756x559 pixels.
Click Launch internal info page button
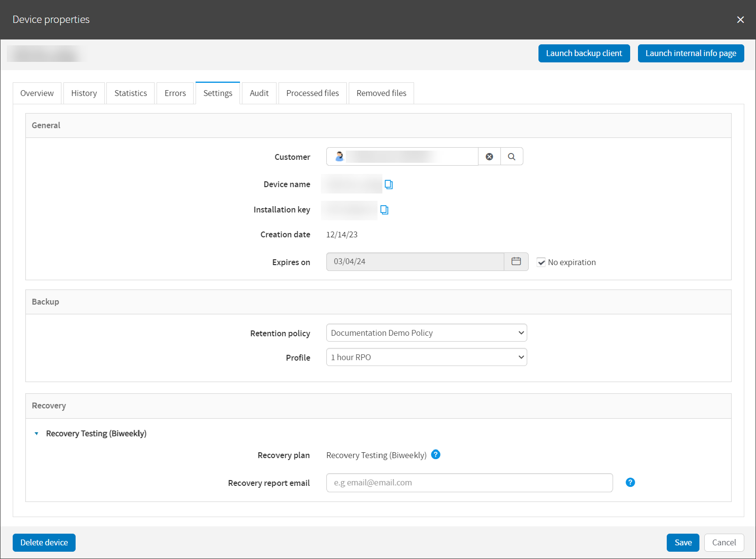pyautogui.click(x=691, y=53)
